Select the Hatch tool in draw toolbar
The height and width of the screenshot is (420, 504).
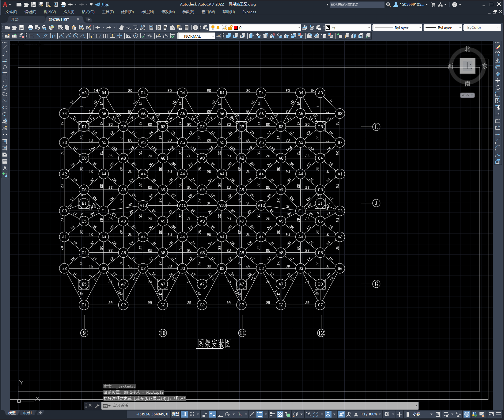[x=5, y=141]
